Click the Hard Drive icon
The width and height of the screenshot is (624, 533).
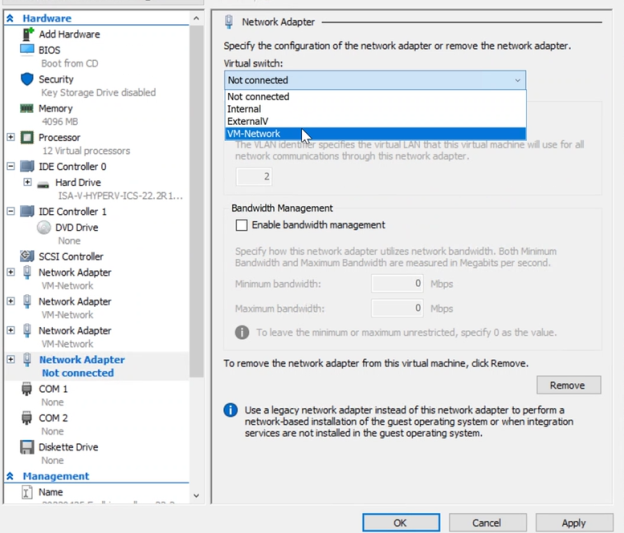click(43, 184)
